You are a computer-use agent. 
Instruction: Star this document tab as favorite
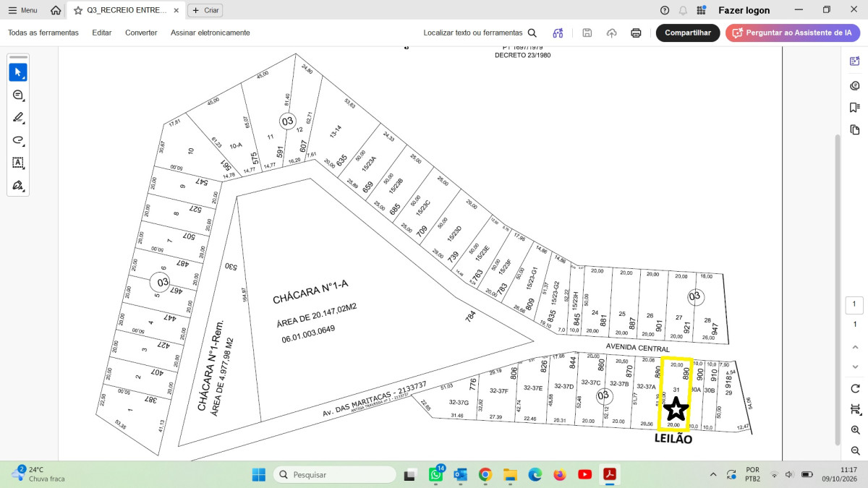(78, 11)
